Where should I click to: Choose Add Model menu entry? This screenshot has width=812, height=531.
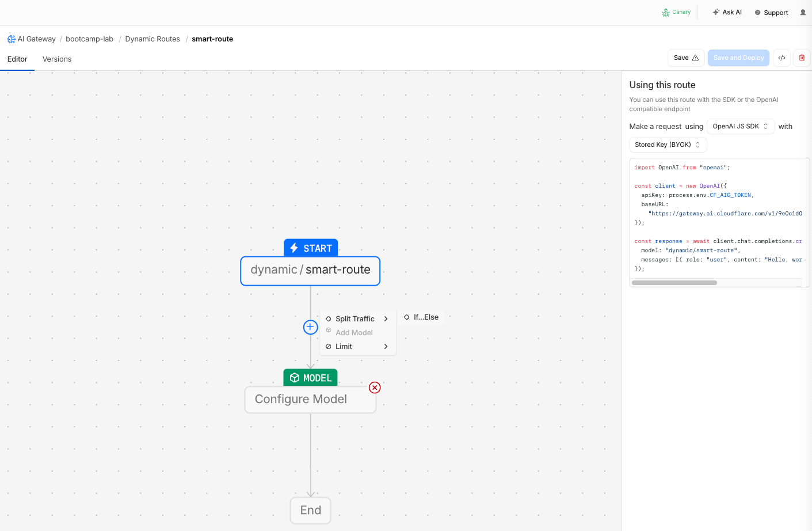coord(357,332)
